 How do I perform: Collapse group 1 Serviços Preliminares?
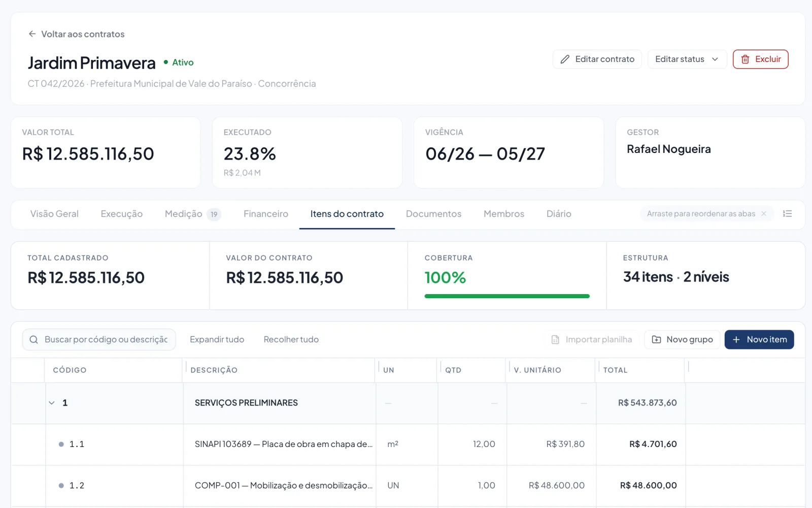pos(52,403)
